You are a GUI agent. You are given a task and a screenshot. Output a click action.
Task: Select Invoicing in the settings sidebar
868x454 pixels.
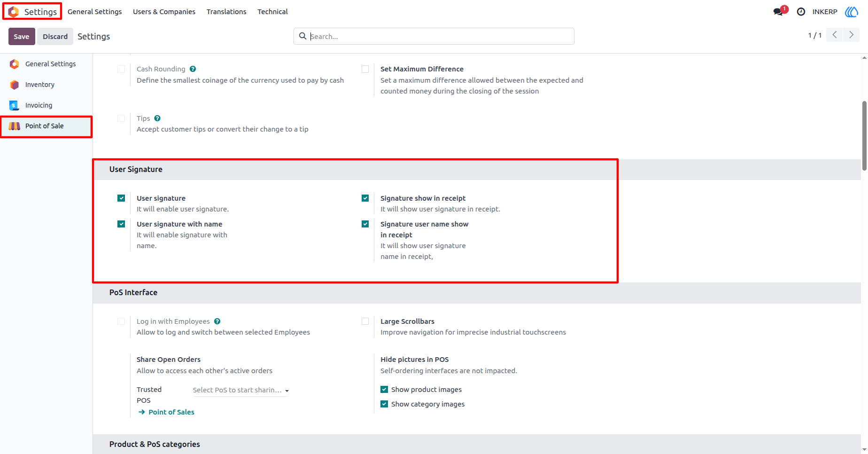(46, 105)
